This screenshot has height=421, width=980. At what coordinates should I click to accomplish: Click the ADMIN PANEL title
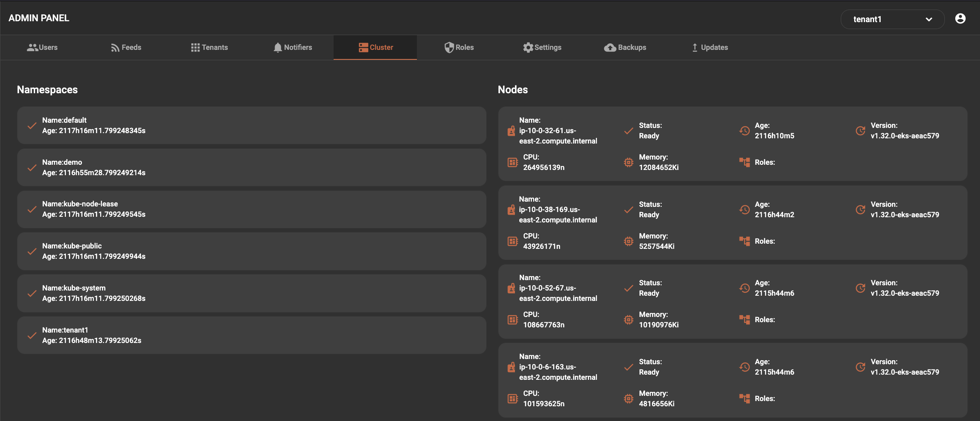coord(39,18)
